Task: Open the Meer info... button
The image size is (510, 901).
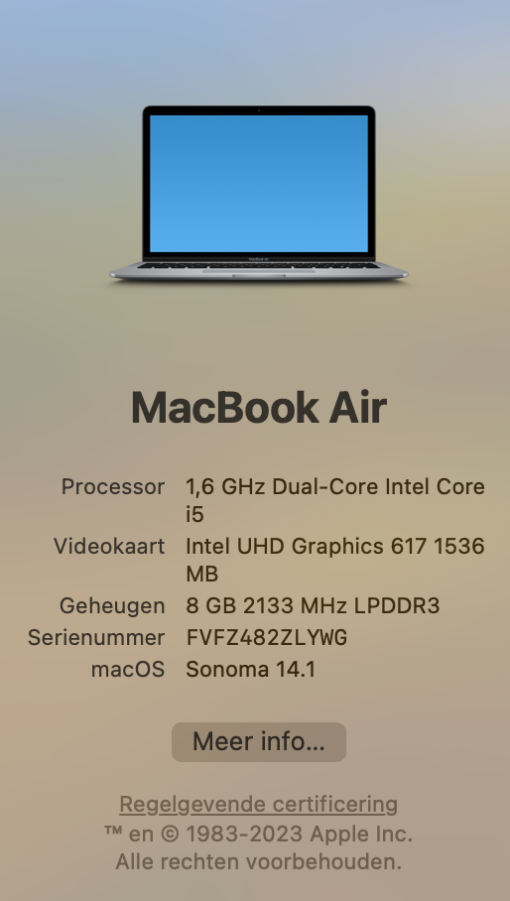Action: (x=258, y=742)
